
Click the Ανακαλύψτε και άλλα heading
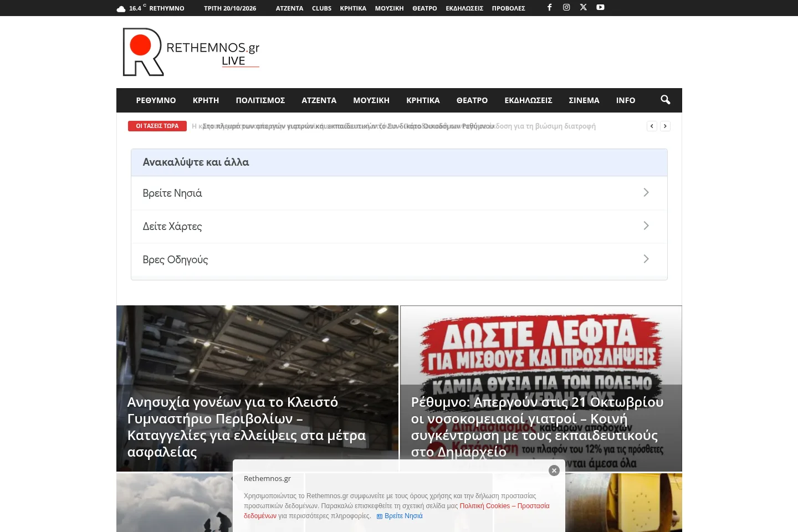[196, 162]
